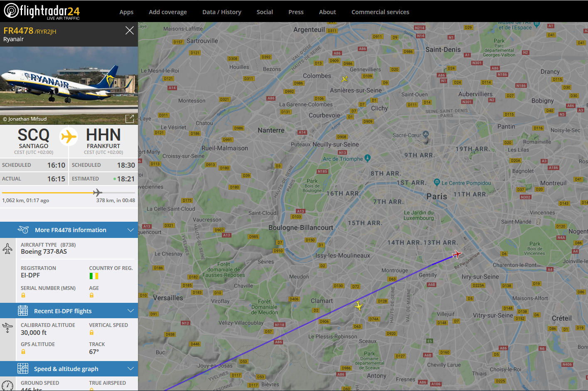This screenshot has width=588, height=391.
Task: Click the locked Vertical Speed padlock icon
Action: pyautogui.click(x=91, y=333)
